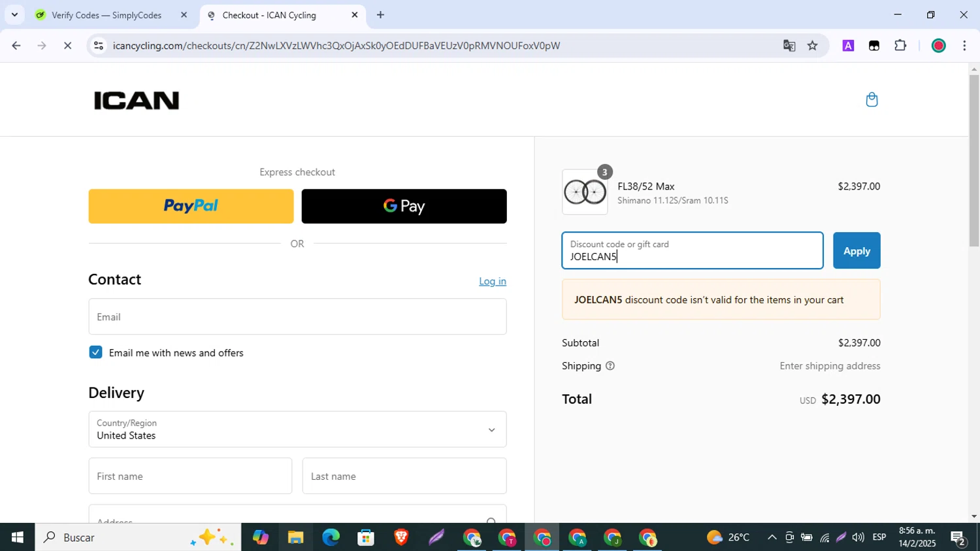Open Chrome three-dot menu
980x551 pixels.
(x=964, y=46)
